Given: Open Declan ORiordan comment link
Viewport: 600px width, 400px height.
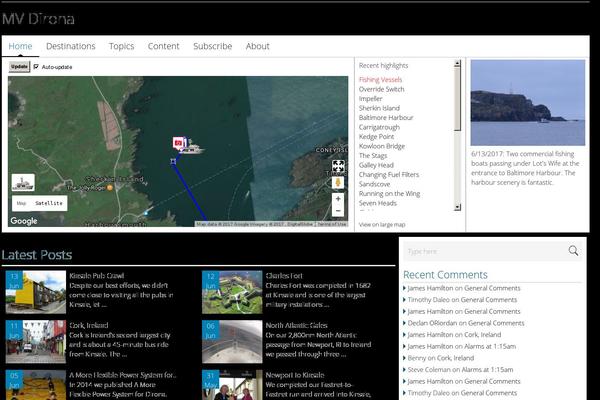Looking at the screenshot, I should (466, 323).
